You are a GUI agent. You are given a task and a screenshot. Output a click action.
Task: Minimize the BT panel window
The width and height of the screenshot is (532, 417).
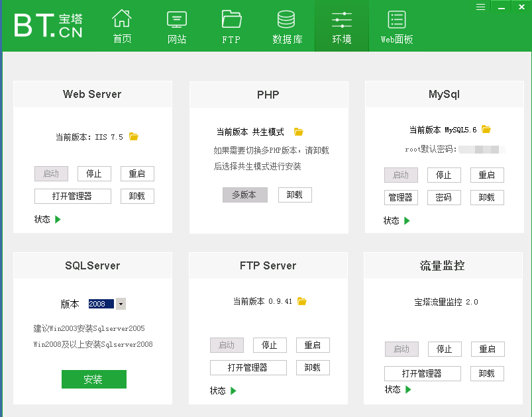point(502,7)
